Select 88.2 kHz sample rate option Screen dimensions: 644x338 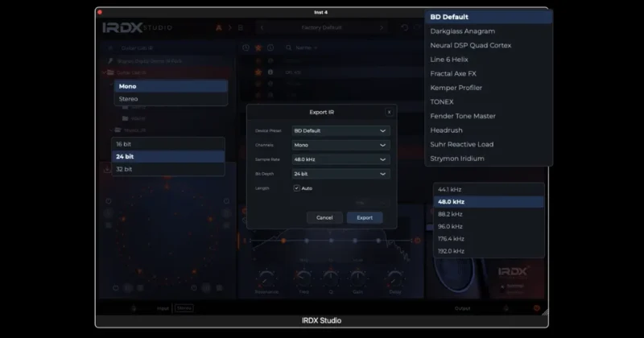point(489,214)
